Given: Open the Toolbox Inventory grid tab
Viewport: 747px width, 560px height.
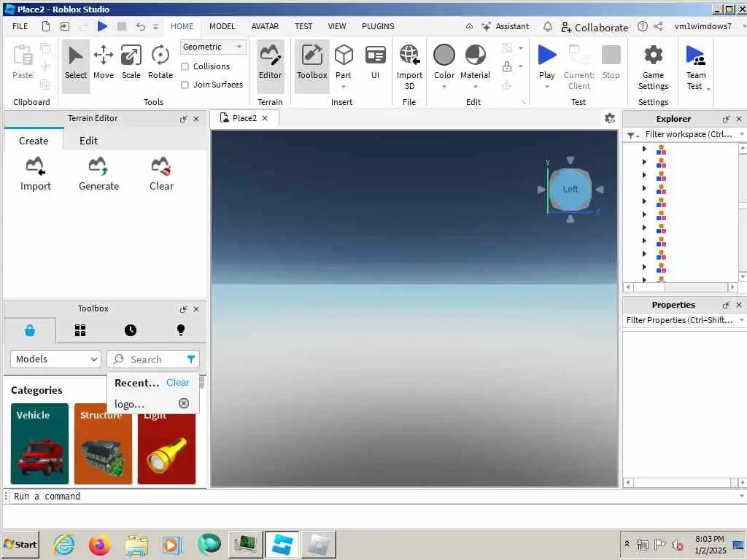Looking at the screenshot, I should pos(80,330).
